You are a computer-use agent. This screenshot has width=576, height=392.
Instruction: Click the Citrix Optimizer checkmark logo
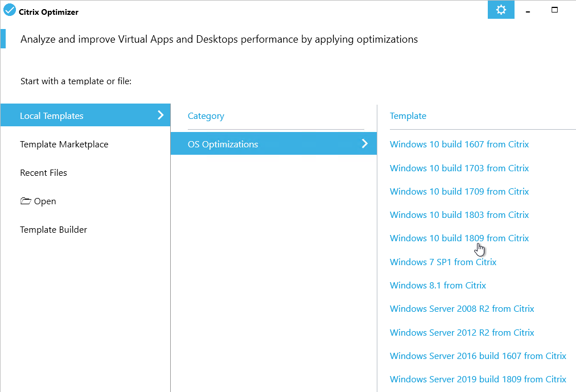click(x=10, y=10)
